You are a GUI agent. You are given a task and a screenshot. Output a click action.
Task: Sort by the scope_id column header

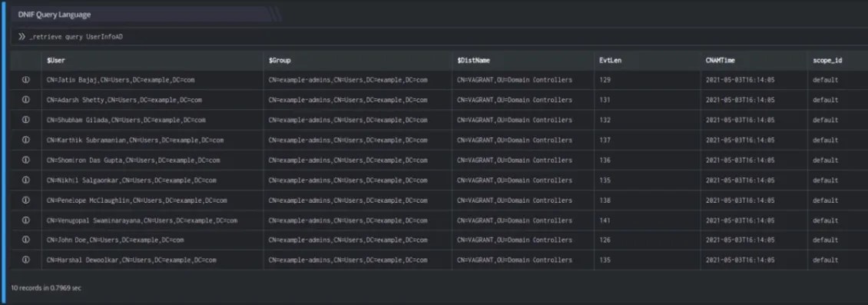click(837, 61)
